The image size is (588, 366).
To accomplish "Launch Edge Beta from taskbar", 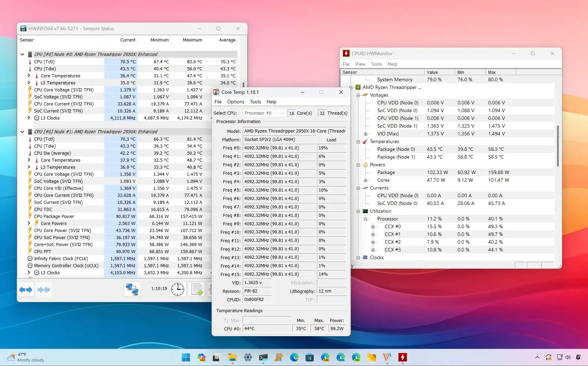I will click(x=341, y=358).
